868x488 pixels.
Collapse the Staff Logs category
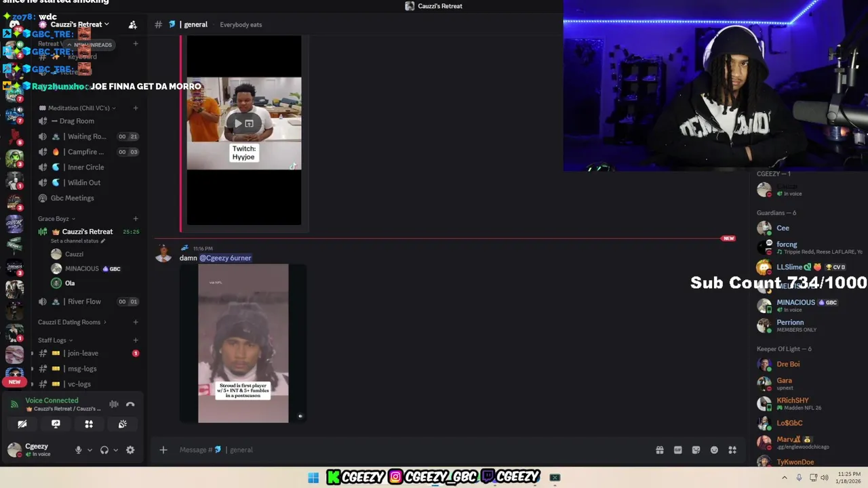click(x=56, y=340)
